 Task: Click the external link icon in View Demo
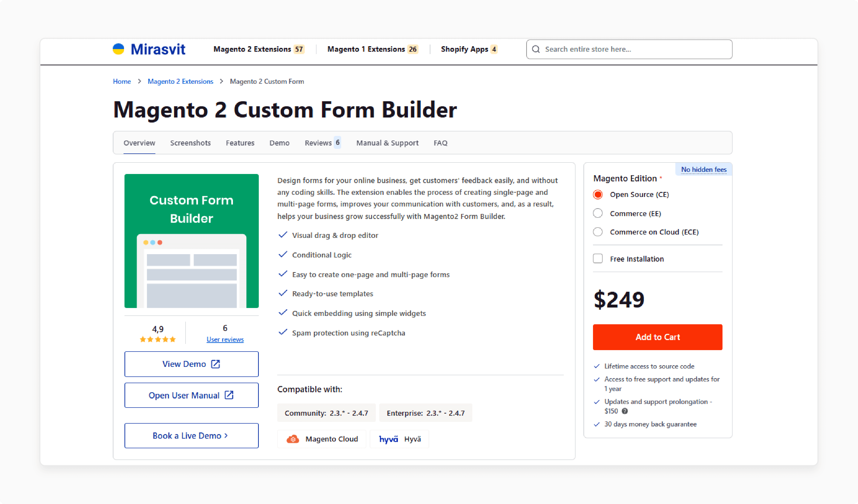(215, 364)
